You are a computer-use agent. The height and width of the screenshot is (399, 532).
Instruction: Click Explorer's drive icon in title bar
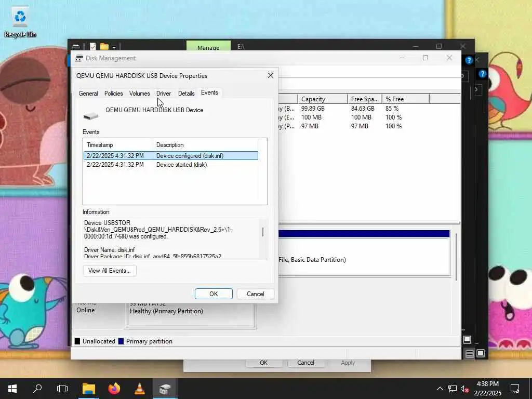[76, 46]
